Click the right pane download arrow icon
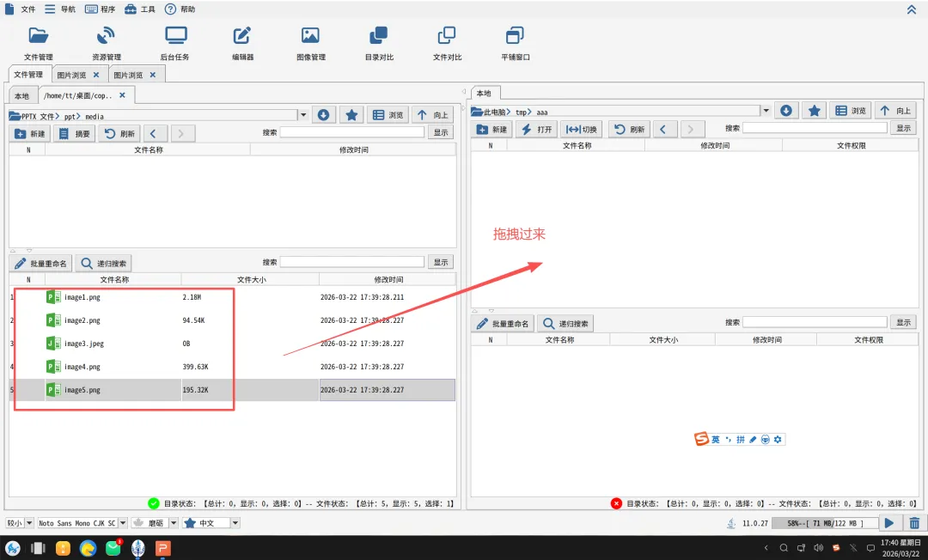Image resolution: width=928 pixels, height=560 pixels. [x=786, y=111]
